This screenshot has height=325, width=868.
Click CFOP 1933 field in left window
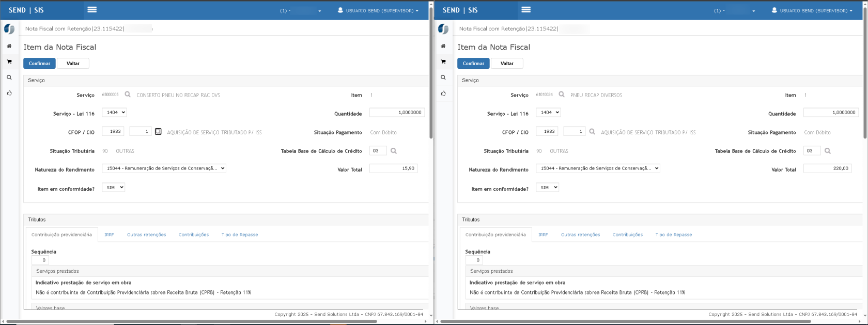point(113,131)
